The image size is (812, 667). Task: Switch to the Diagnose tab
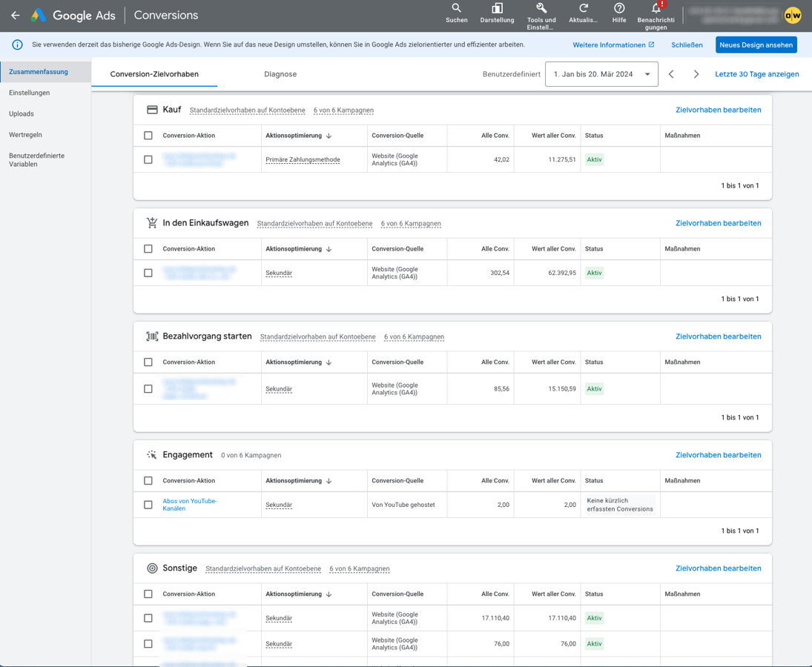(x=280, y=74)
